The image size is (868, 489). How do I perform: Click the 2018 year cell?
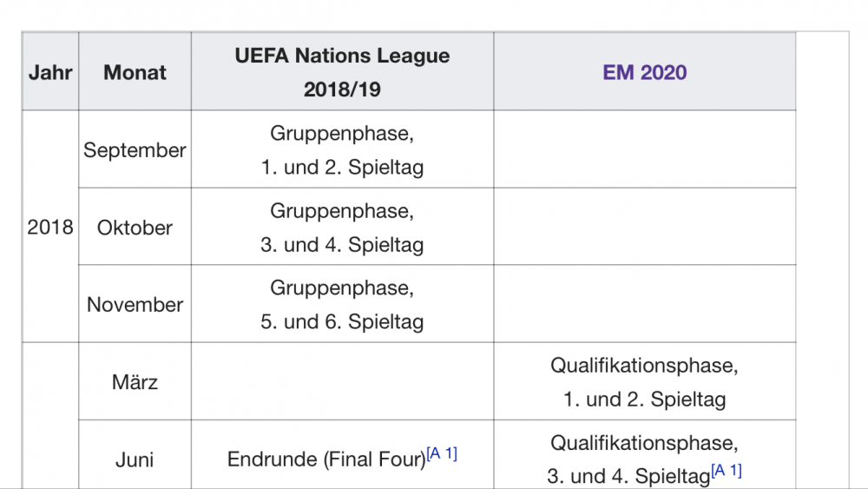pyautogui.click(x=50, y=227)
